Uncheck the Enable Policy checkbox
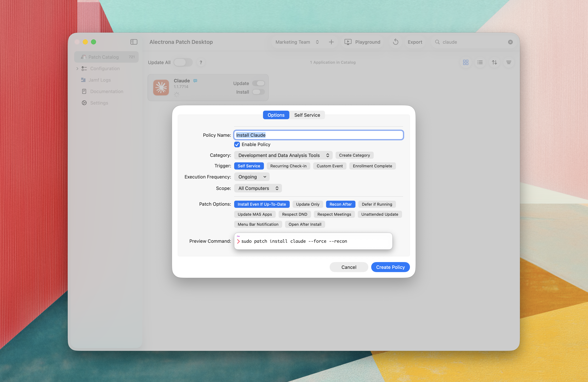Viewport: 588px width, 382px height. tap(237, 144)
